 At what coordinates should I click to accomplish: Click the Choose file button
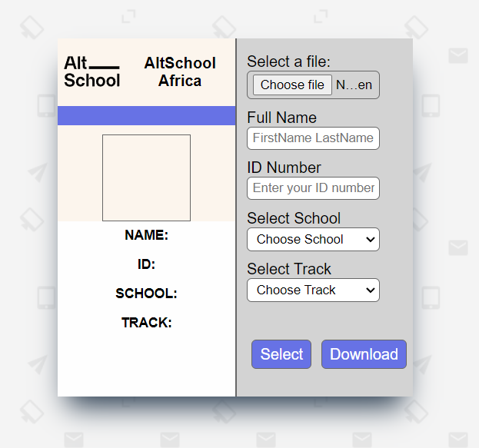pyautogui.click(x=292, y=85)
